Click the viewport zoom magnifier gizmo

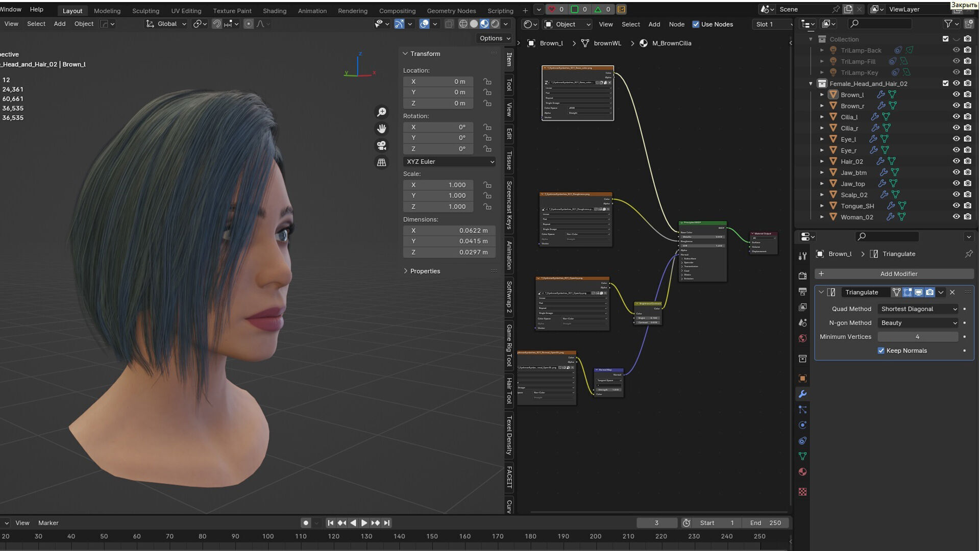381,112
